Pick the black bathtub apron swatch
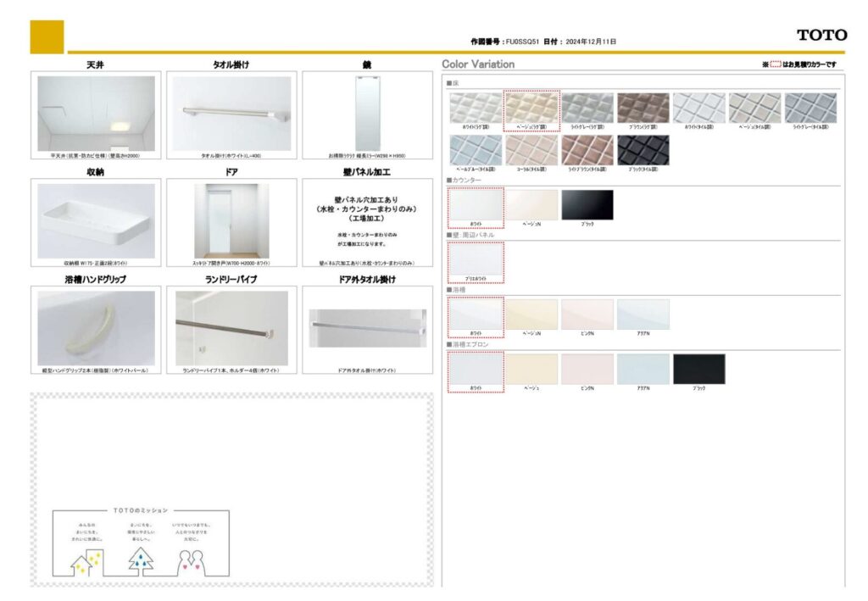The height and width of the screenshot is (601, 868). coord(698,369)
